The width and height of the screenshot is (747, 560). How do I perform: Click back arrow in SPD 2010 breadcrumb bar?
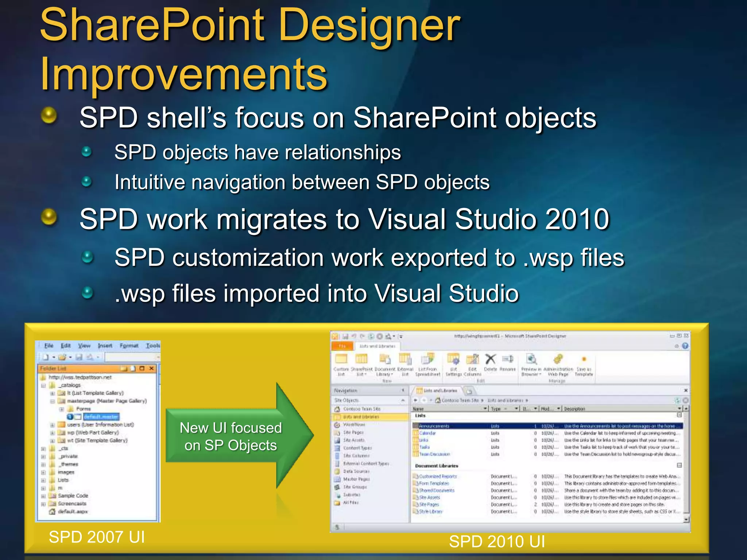click(x=415, y=400)
